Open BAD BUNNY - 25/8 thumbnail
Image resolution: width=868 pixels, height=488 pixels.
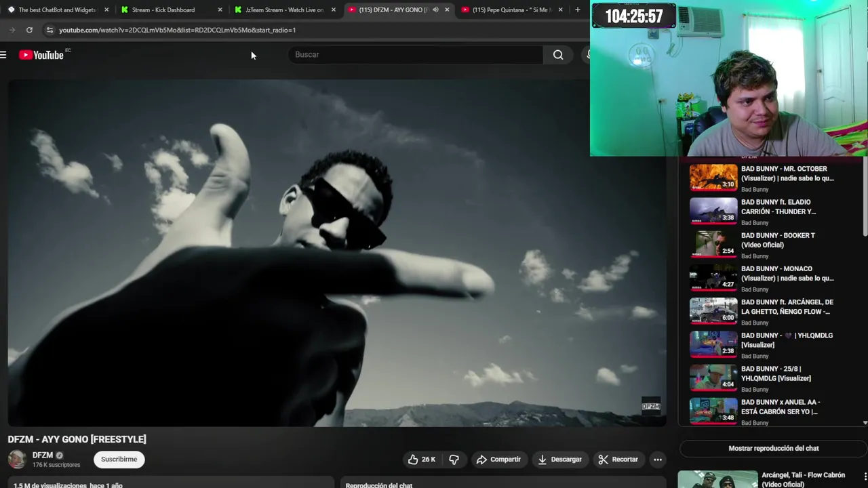(x=713, y=378)
